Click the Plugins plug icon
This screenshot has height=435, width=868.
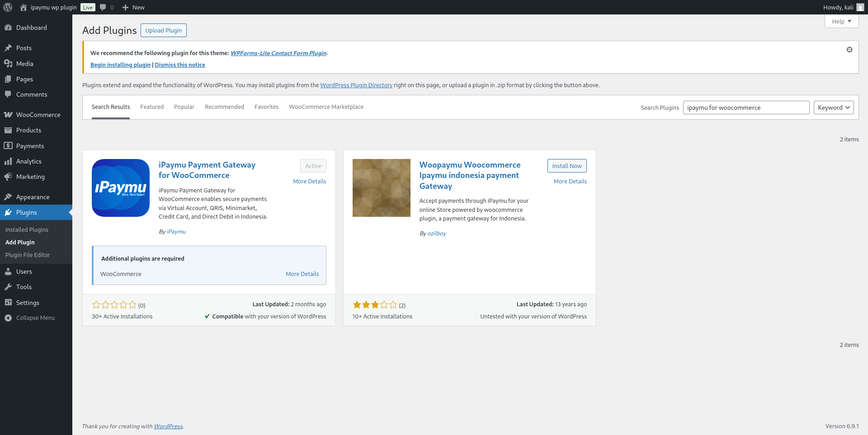pos(8,212)
